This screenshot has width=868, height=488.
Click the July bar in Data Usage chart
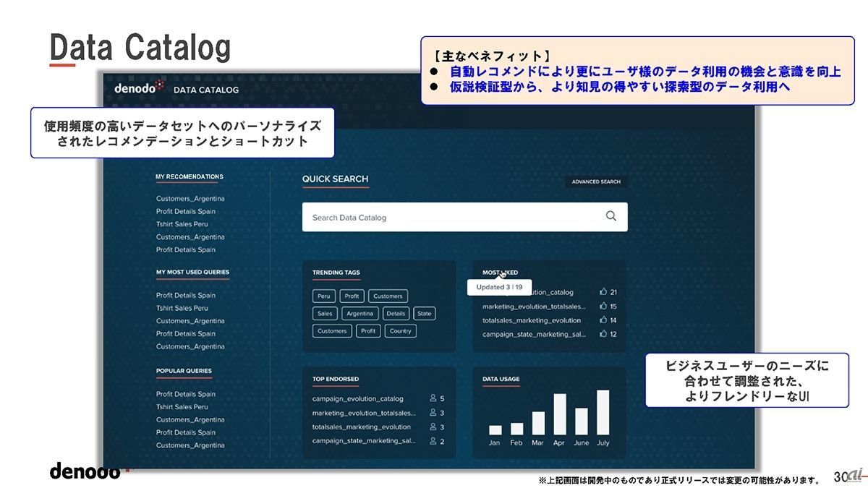603,413
